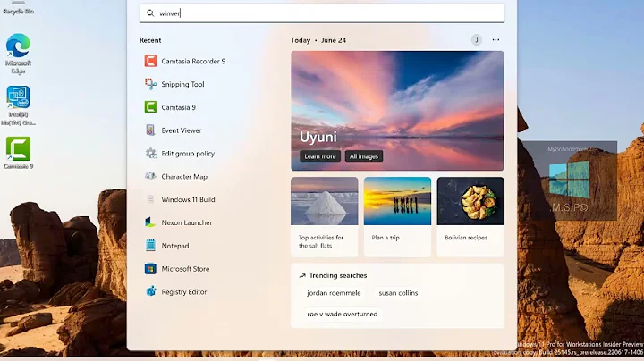Image resolution: width=644 pixels, height=361 pixels.
Task: Search trending 'jordan roemmele'
Action: (334, 293)
